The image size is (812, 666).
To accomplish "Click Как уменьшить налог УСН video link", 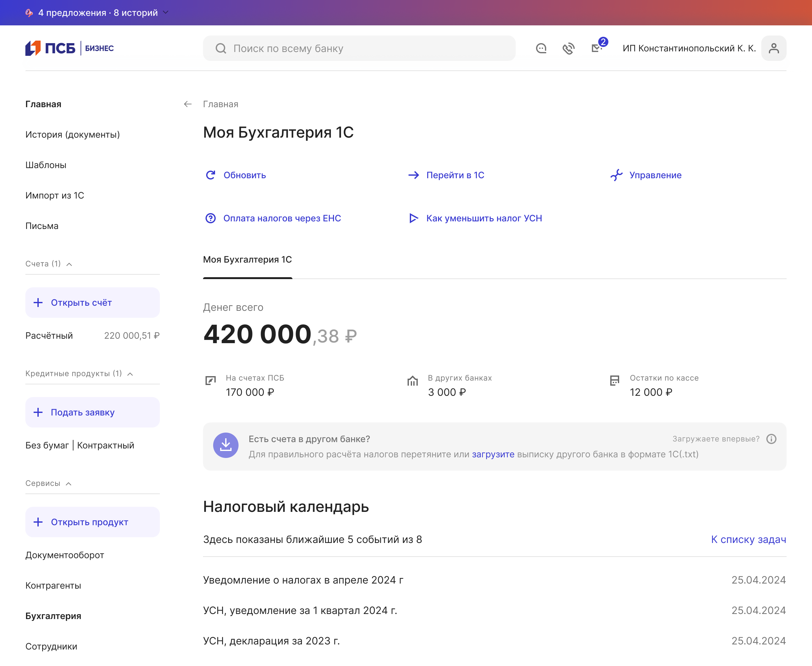I will pyautogui.click(x=484, y=218).
